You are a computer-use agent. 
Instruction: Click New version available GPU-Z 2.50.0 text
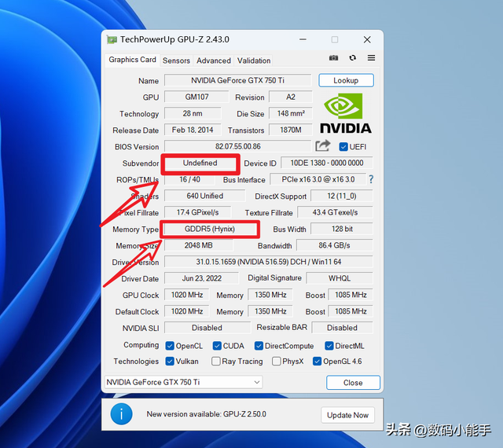click(x=207, y=414)
